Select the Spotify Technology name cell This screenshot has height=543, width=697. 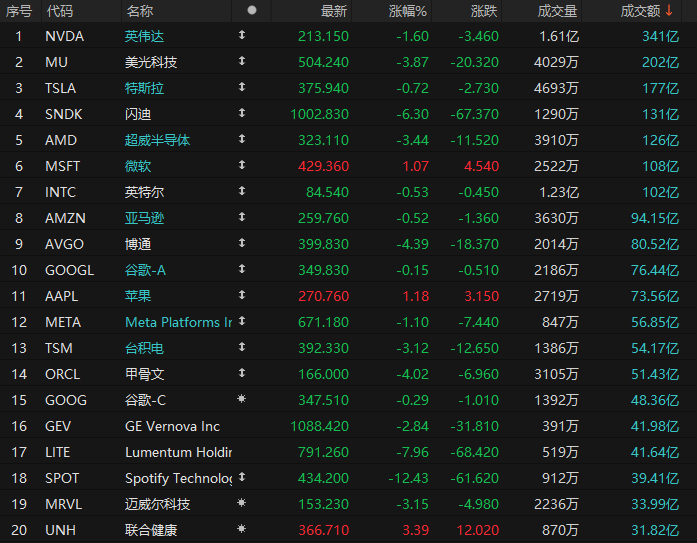[x=178, y=478]
